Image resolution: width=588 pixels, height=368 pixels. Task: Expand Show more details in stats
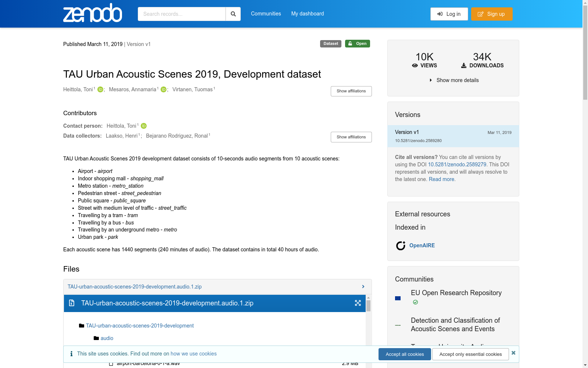point(453,80)
